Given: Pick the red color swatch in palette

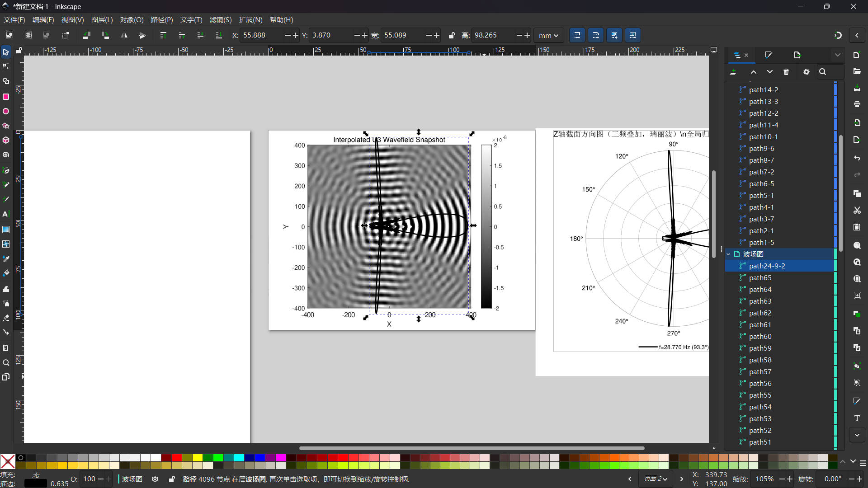Looking at the screenshot, I should coord(176,458).
